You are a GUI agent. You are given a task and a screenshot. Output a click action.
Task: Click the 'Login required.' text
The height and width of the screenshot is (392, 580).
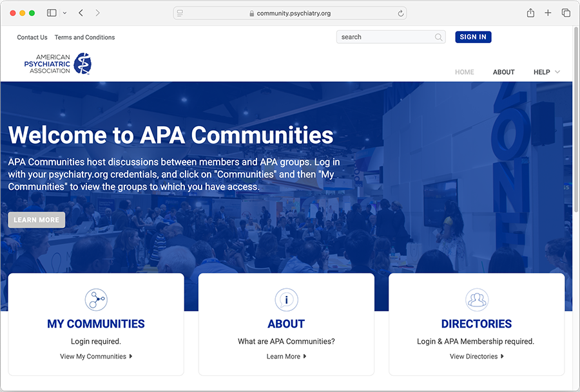(x=96, y=341)
